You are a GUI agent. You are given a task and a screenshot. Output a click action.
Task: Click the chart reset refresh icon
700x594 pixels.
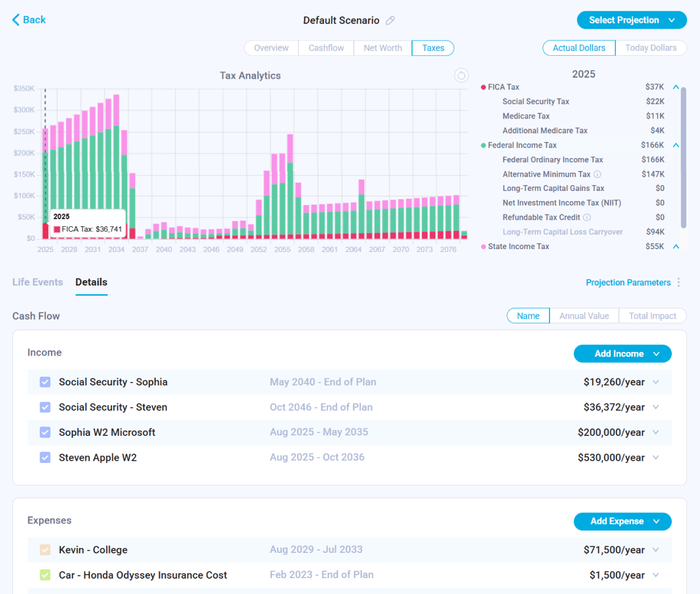(461, 76)
